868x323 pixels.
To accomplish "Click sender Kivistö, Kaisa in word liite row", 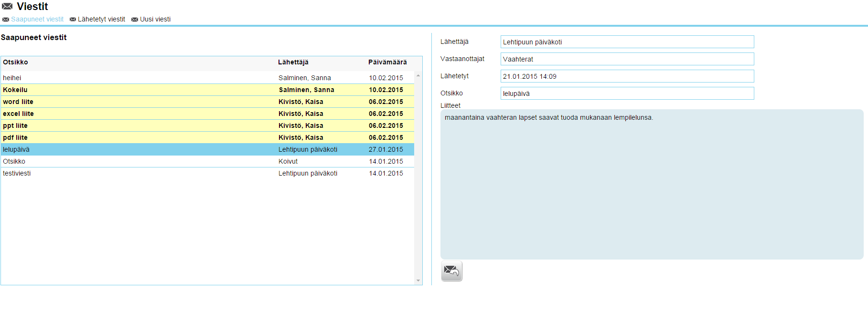I will [x=301, y=102].
